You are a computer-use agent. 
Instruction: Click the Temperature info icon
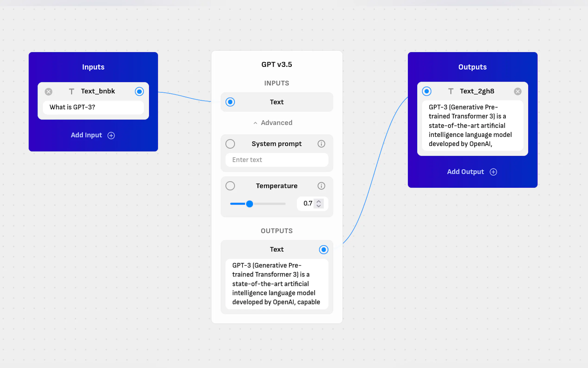[x=321, y=186]
